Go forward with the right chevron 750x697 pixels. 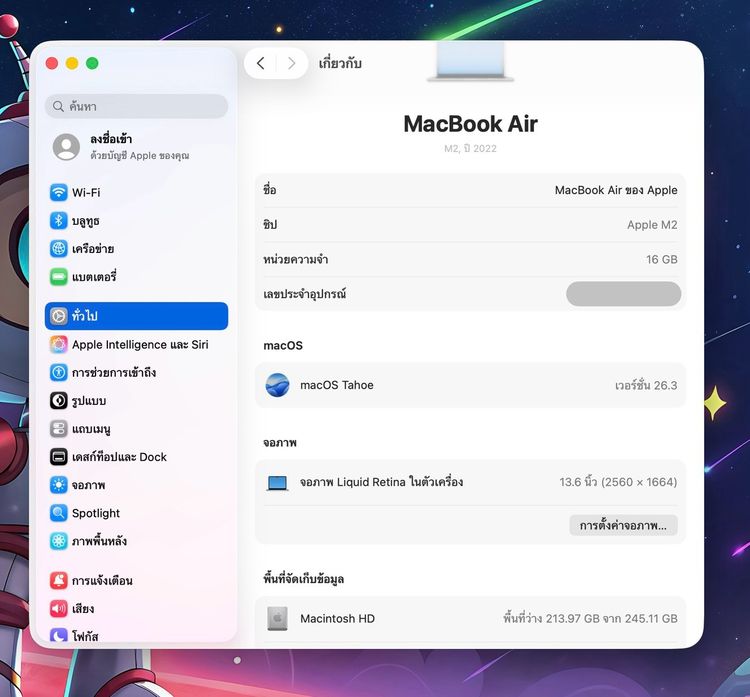(x=291, y=63)
